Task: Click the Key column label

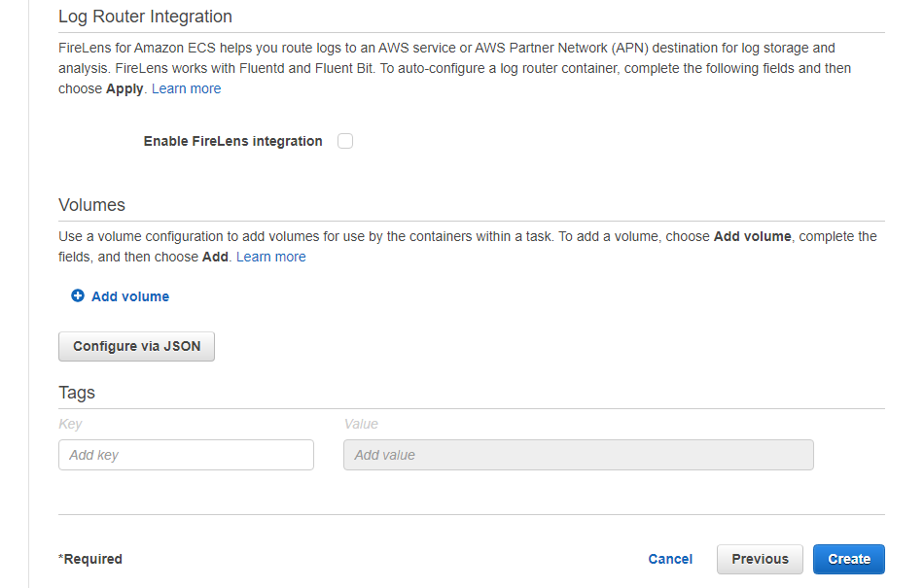Action: 70,424
